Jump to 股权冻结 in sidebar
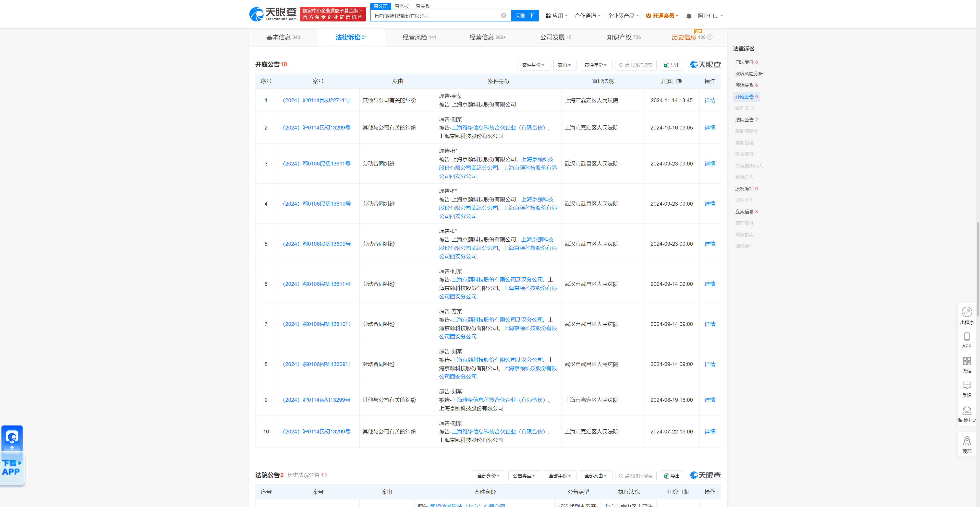 click(x=746, y=189)
